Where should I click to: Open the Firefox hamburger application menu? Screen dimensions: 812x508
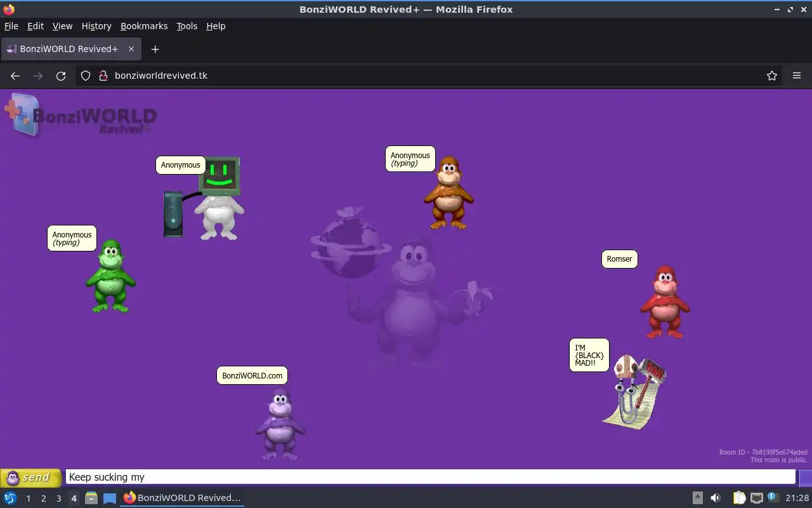[797, 76]
